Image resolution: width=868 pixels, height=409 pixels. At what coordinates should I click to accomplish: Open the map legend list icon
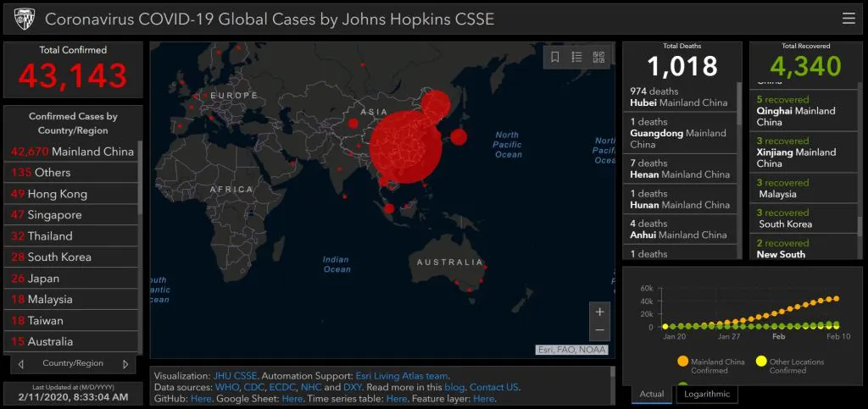click(576, 57)
